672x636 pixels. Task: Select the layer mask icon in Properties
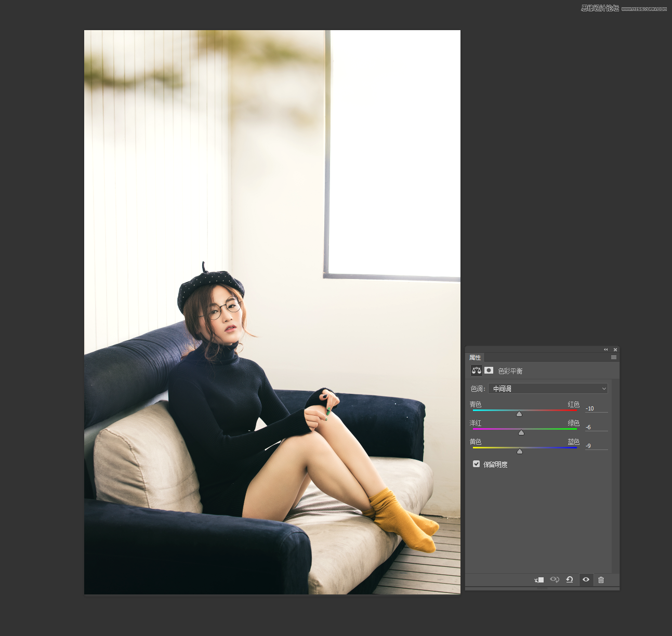pyautogui.click(x=489, y=370)
